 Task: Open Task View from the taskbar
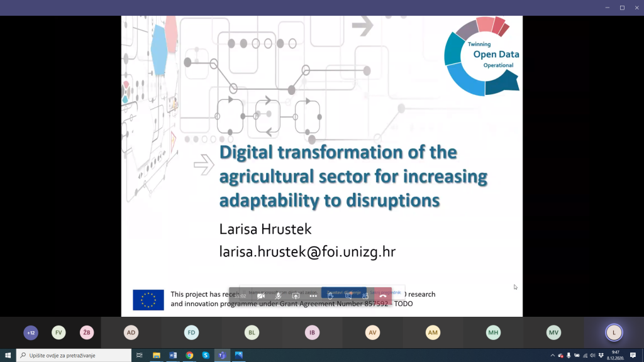[140, 355]
